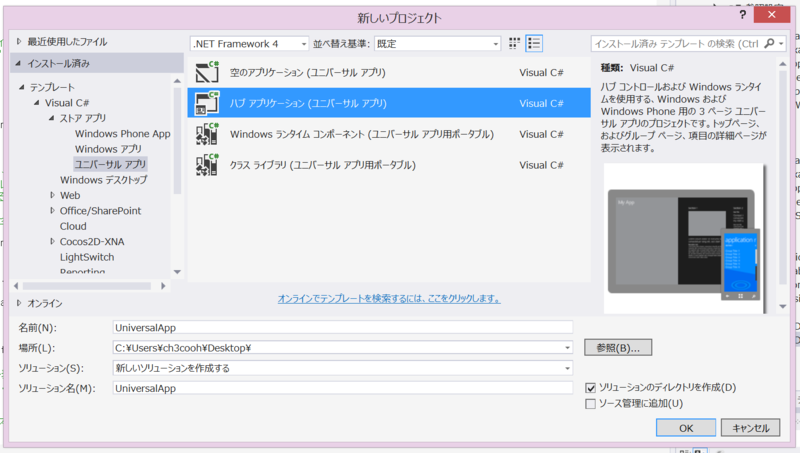Screen dimensions: 800x453
Task: Open the location path dropdown arrow
Action: [x=567, y=348]
